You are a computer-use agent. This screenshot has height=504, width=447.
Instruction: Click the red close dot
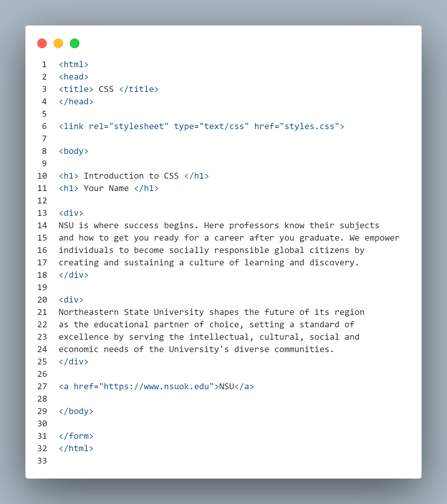click(x=42, y=43)
